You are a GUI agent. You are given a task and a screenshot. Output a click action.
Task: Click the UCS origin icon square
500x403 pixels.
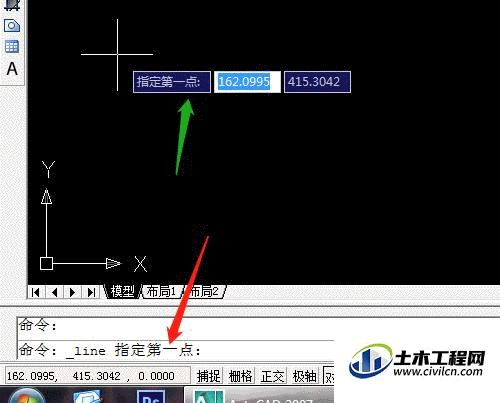[46, 263]
